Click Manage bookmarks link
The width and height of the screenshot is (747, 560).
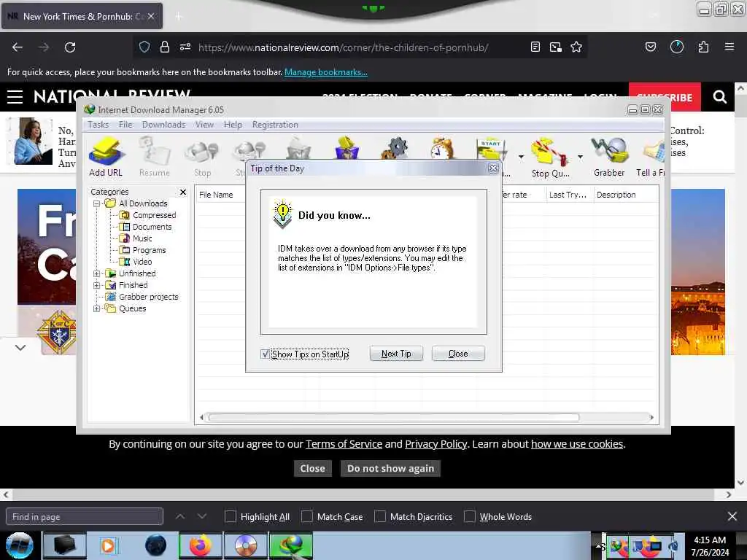326,72
